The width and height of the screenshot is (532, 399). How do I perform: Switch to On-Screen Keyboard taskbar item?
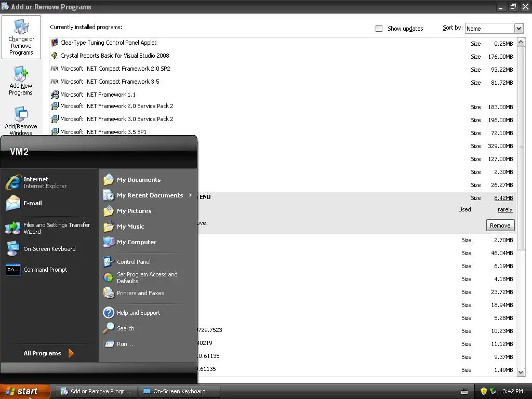click(x=179, y=391)
